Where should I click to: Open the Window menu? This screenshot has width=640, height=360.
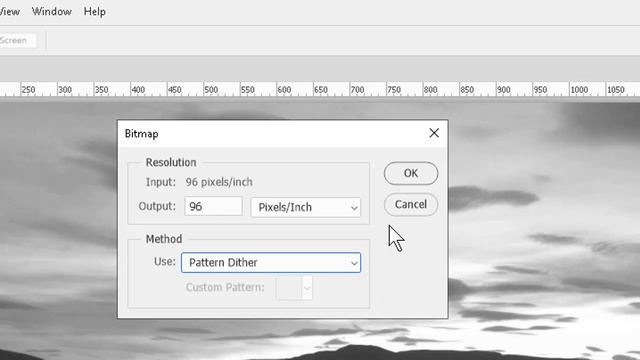(x=52, y=11)
